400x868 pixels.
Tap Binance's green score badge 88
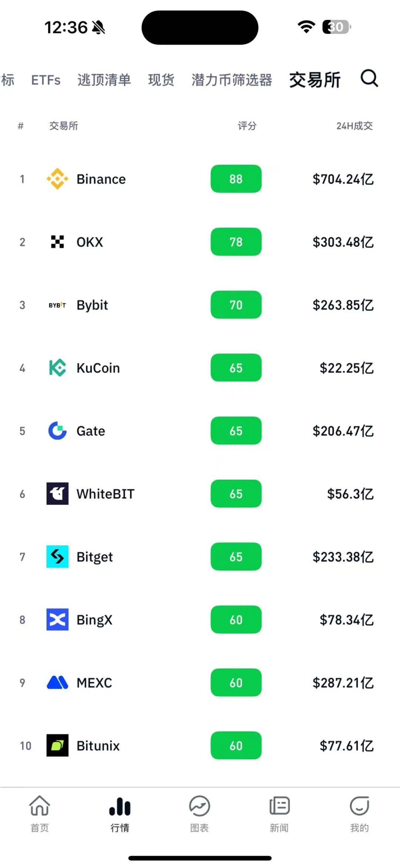(236, 179)
